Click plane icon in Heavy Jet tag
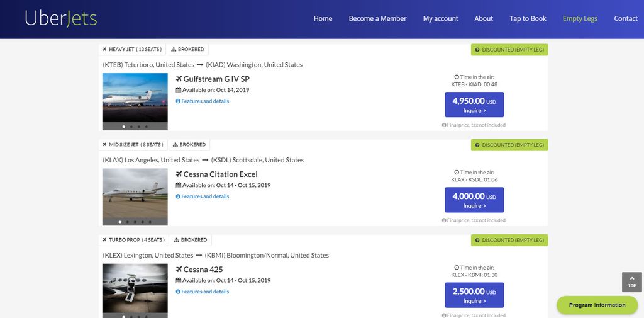This screenshot has width=644, height=318. pyautogui.click(x=104, y=49)
